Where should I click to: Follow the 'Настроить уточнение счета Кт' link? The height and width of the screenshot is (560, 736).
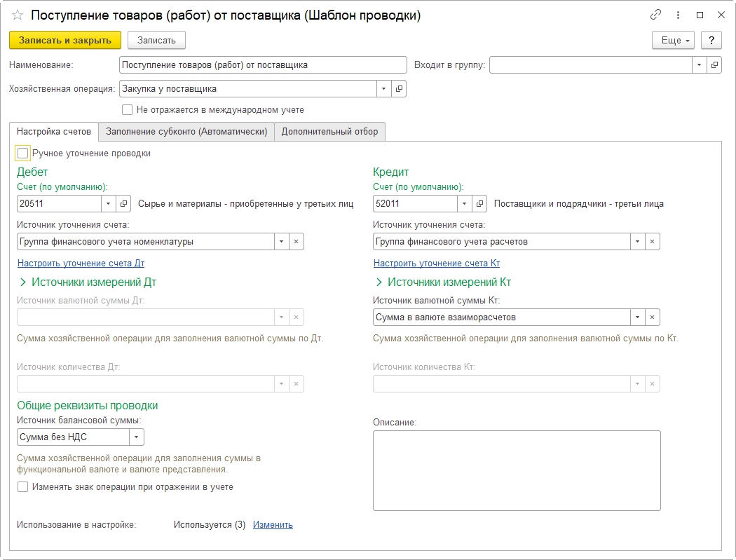coord(436,264)
